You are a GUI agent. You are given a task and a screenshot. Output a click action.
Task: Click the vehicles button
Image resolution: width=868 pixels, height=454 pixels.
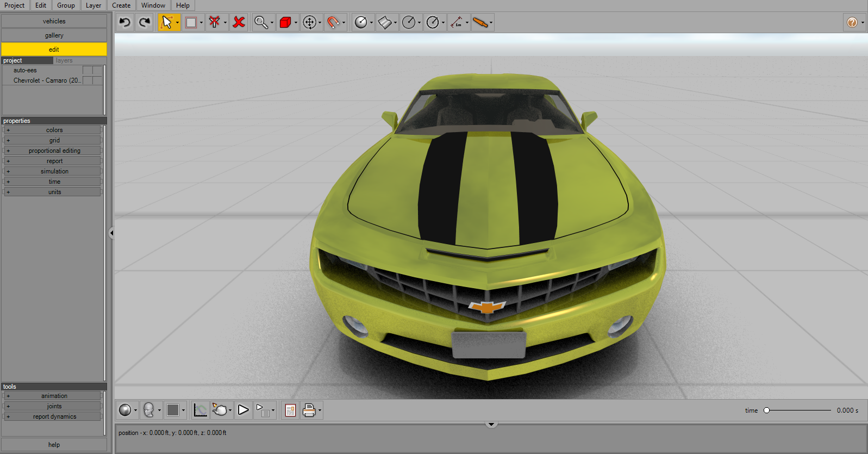click(x=54, y=21)
